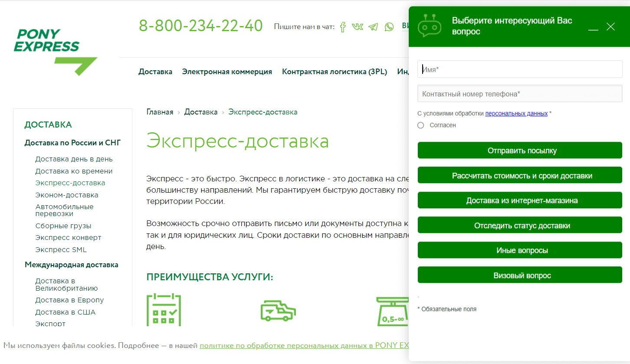The width and height of the screenshot is (630, 364).
Task: Open Эконом-доставка in the sidebar
Action: pyautogui.click(x=67, y=195)
